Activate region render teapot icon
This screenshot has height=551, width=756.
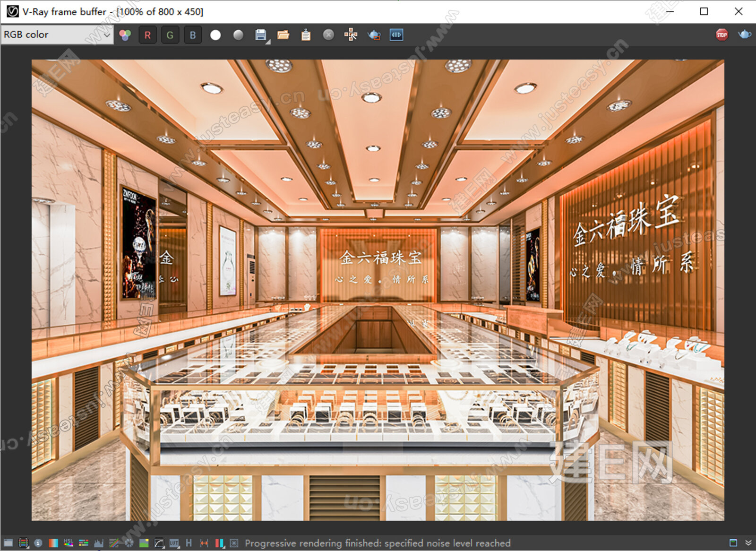(374, 35)
